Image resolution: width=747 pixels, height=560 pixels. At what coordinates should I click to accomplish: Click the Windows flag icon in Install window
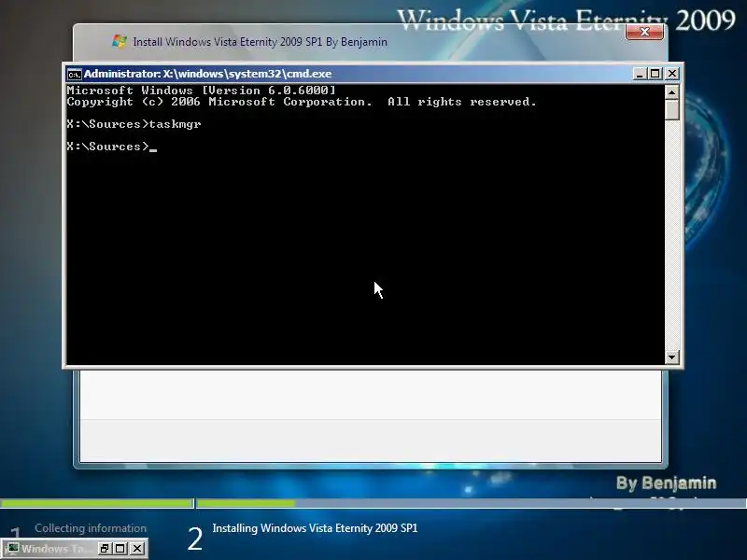120,41
